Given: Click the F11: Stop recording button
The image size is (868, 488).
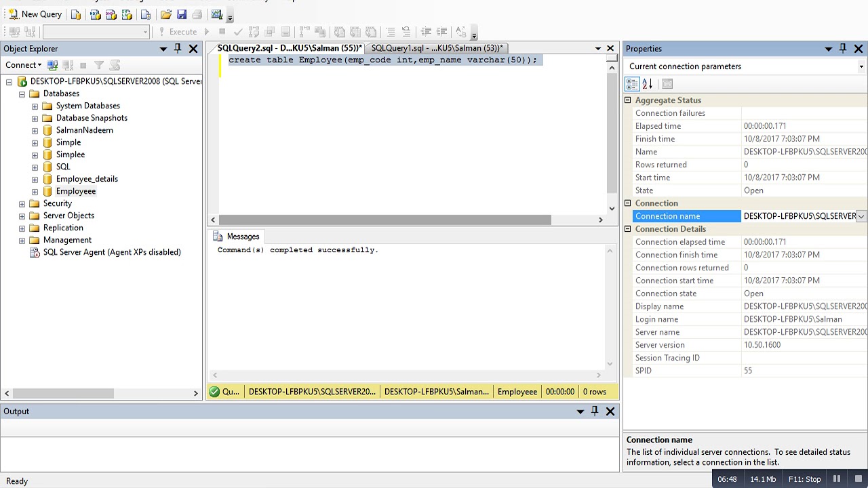Looking at the screenshot, I should [804, 479].
